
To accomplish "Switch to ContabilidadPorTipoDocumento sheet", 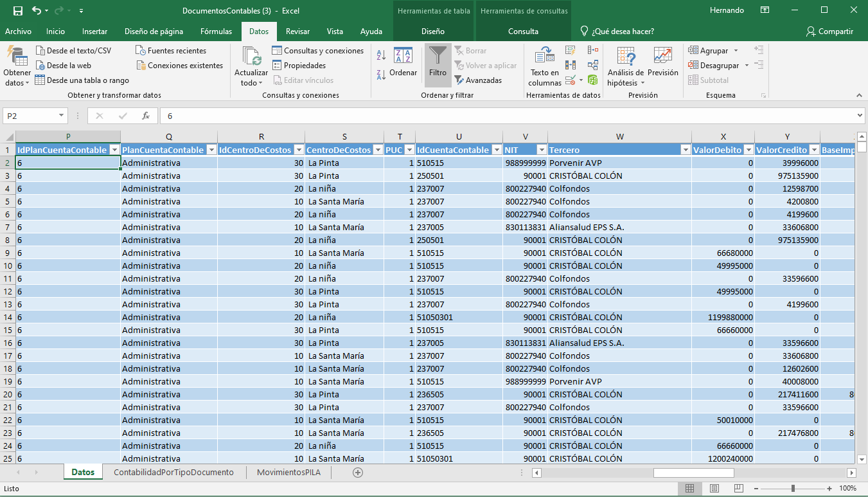I will [173, 472].
